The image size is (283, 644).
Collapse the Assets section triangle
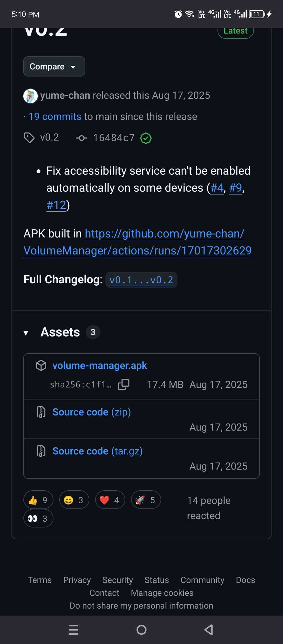pos(26,333)
